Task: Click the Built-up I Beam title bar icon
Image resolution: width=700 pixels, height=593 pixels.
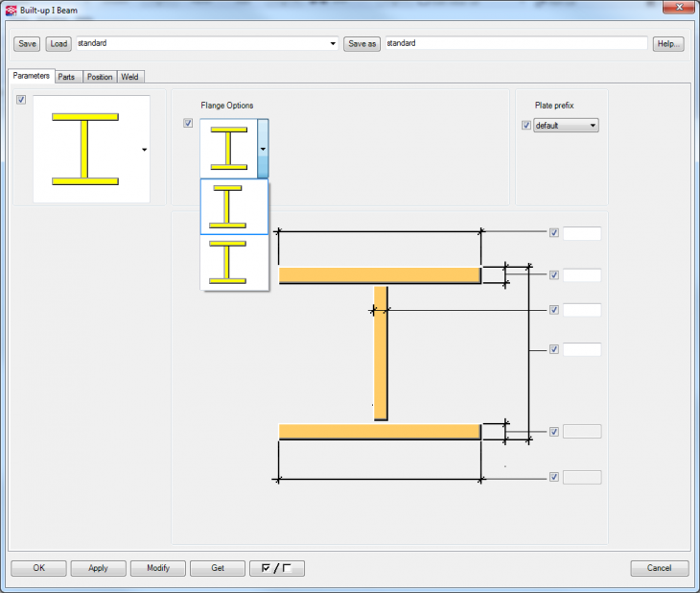Action: 11,10
